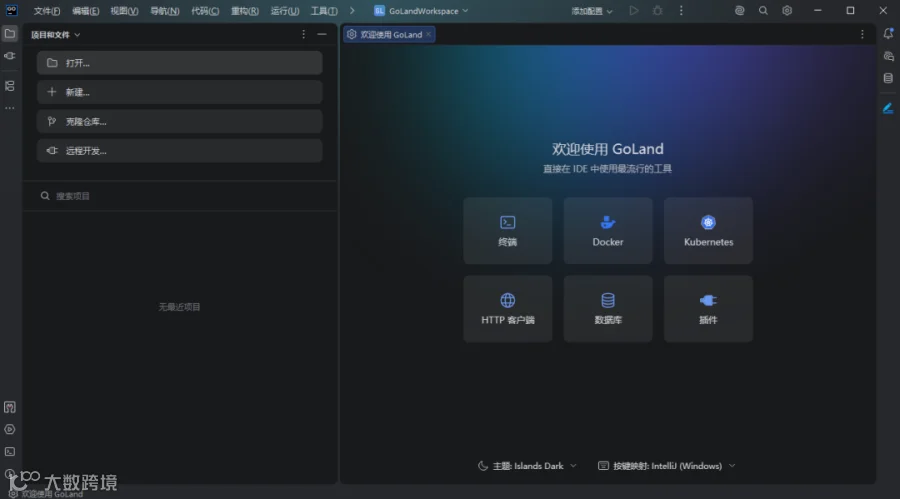Viewport: 900px width, 499px height.
Task: Click the 打开... open button
Action: click(x=180, y=63)
